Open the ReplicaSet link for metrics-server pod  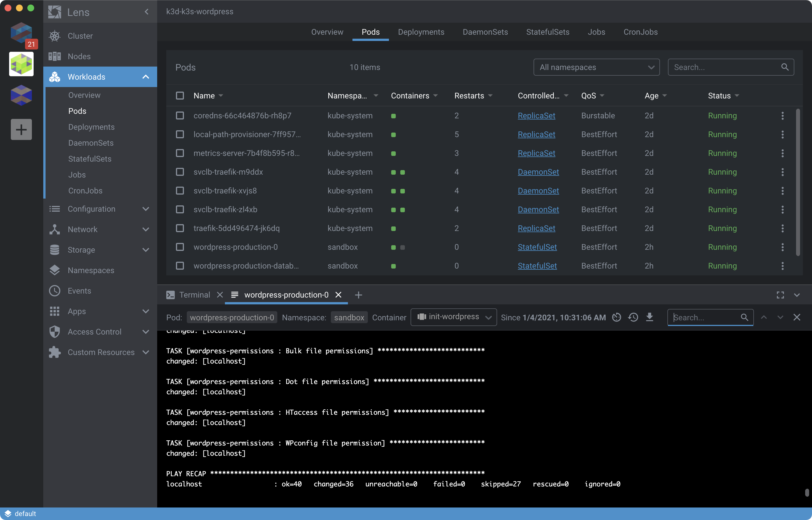tap(536, 153)
